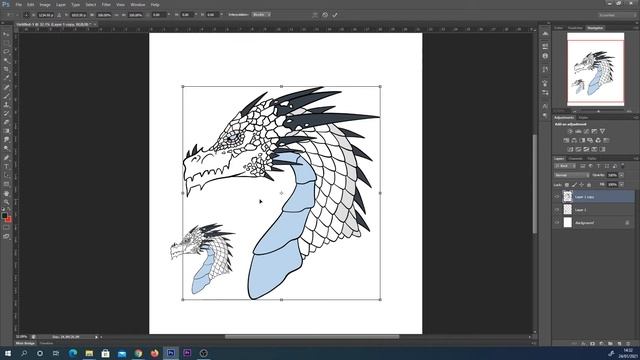Select the Eraser tool
This screenshot has height=360, width=640.
(6, 122)
